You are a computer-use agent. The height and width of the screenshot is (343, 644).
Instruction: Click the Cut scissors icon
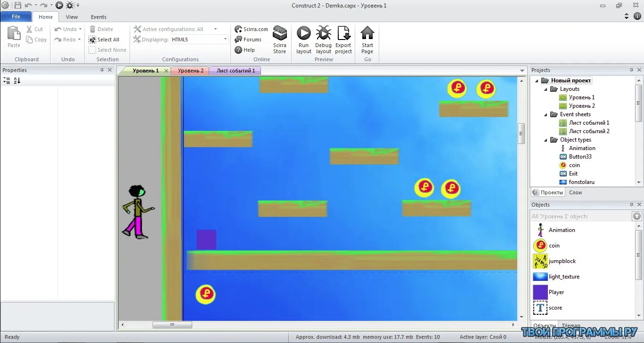(x=29, y=29)
